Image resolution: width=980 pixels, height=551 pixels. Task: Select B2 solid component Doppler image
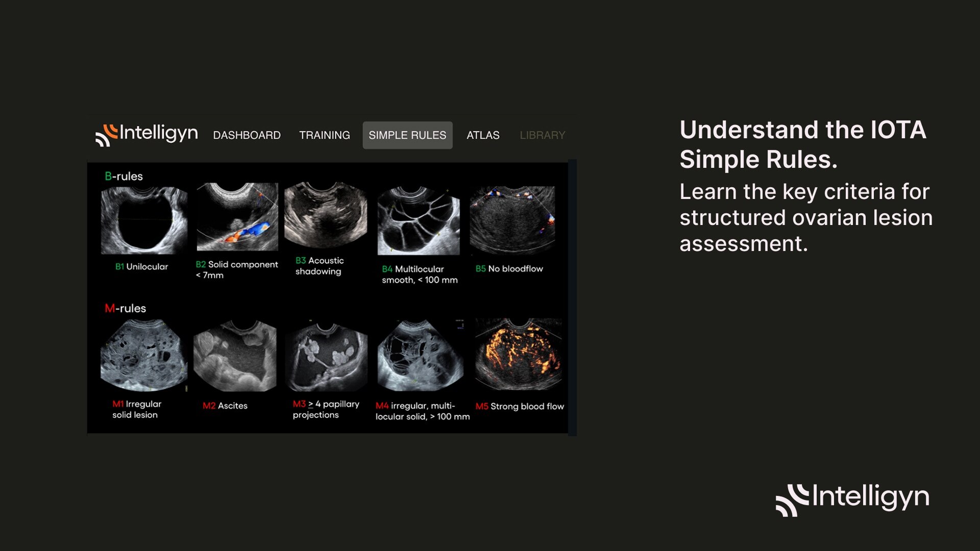[237, 217]
